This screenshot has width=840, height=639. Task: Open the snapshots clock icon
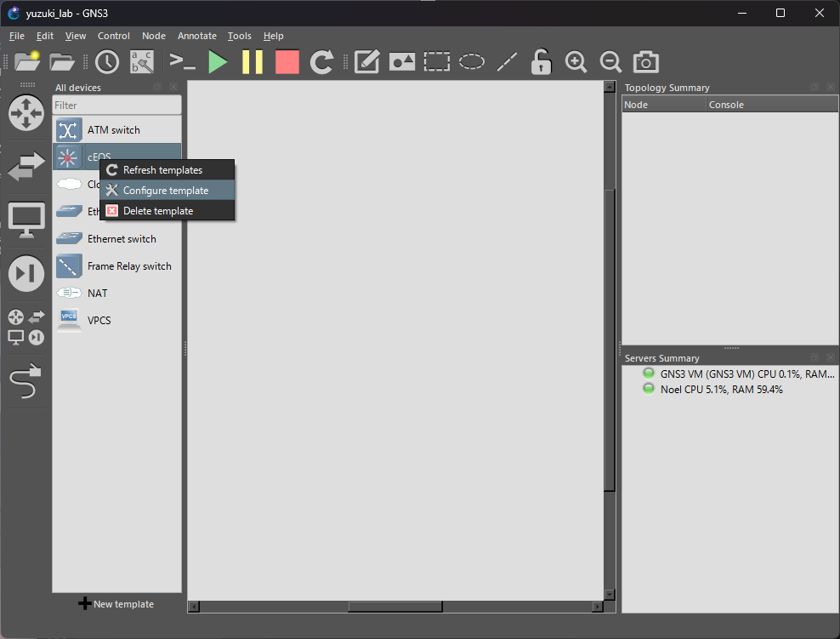[107, 62]
